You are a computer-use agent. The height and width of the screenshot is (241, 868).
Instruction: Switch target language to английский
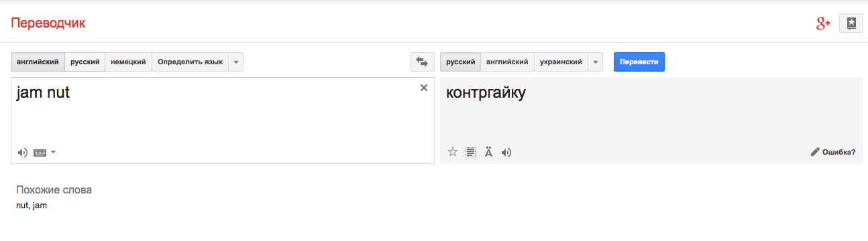coord(507,62)
